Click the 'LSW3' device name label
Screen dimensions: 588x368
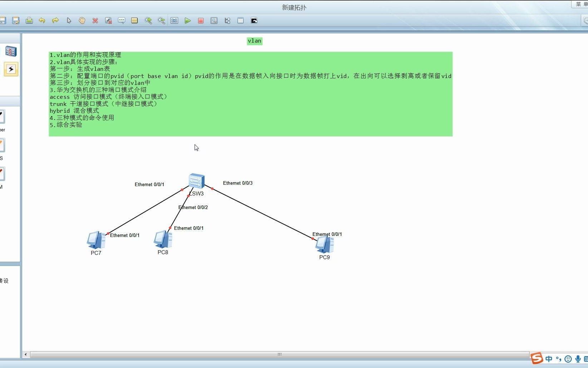[x=196, y=194]
